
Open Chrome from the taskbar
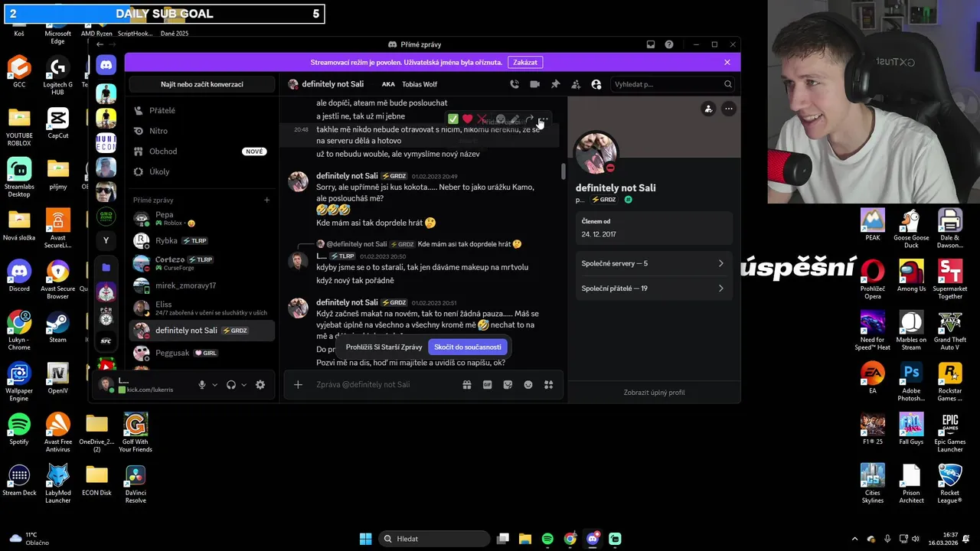570,539
